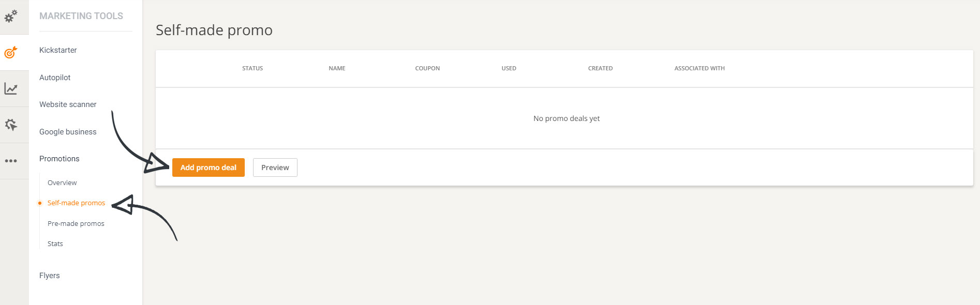Image resolution: width=980 pixels, height=305 pixels.
Task: Open the three-dots more icon
Action: coord(11,161)
